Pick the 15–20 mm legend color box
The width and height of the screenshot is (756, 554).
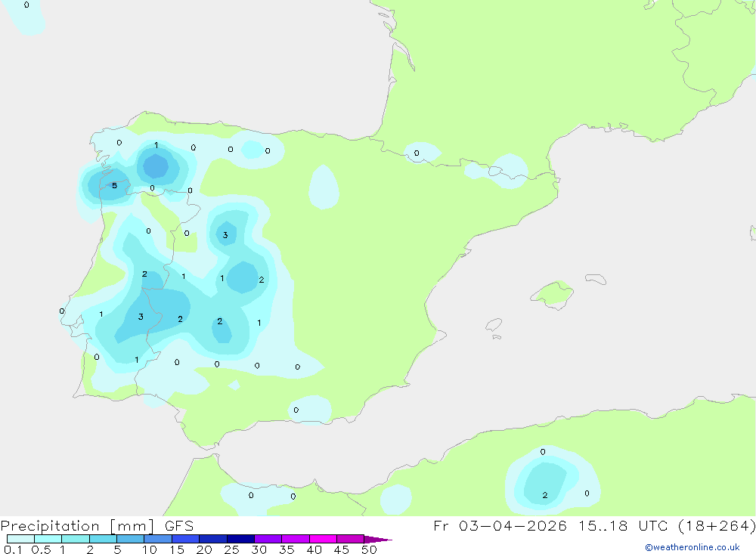(186, 539)
